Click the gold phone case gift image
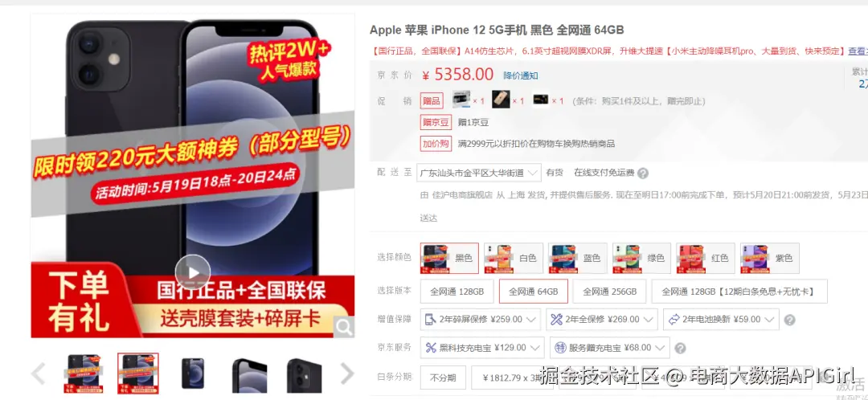The image size is (868, 400). [501, 100]
